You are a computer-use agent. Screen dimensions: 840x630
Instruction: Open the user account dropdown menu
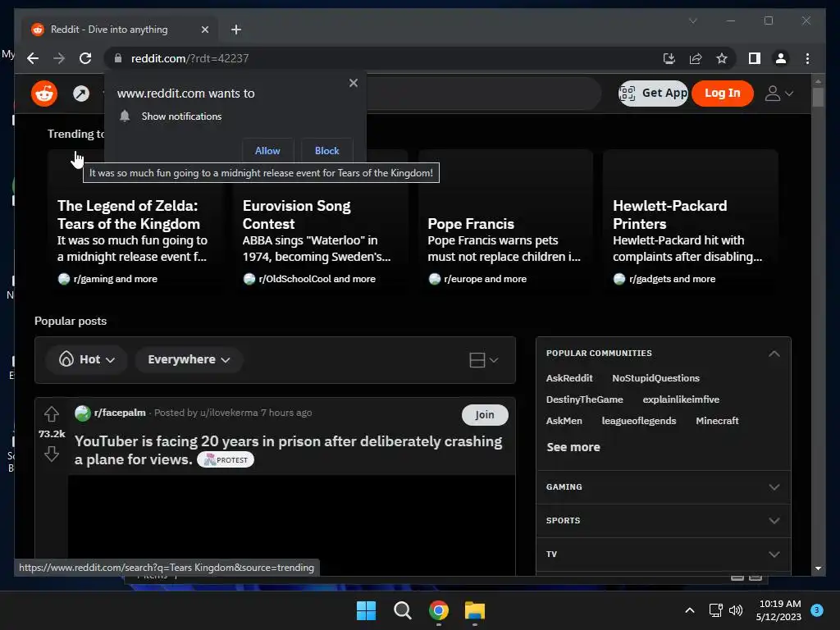coord(779,94)
